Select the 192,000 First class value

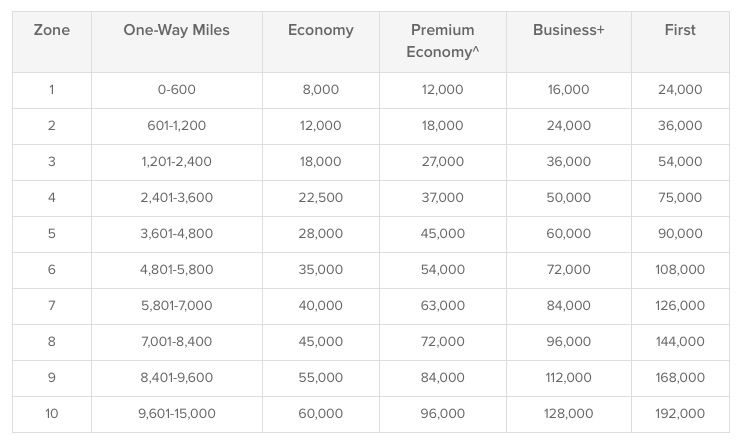680,414
